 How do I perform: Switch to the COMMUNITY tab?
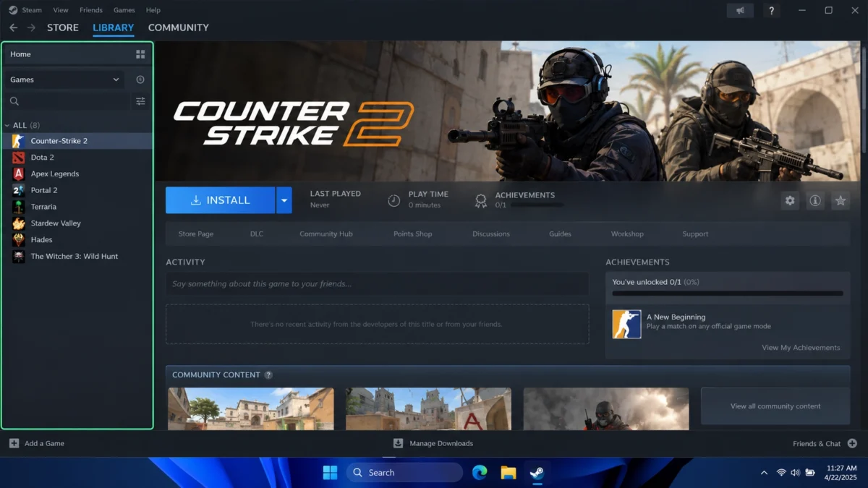pos(179,27)
